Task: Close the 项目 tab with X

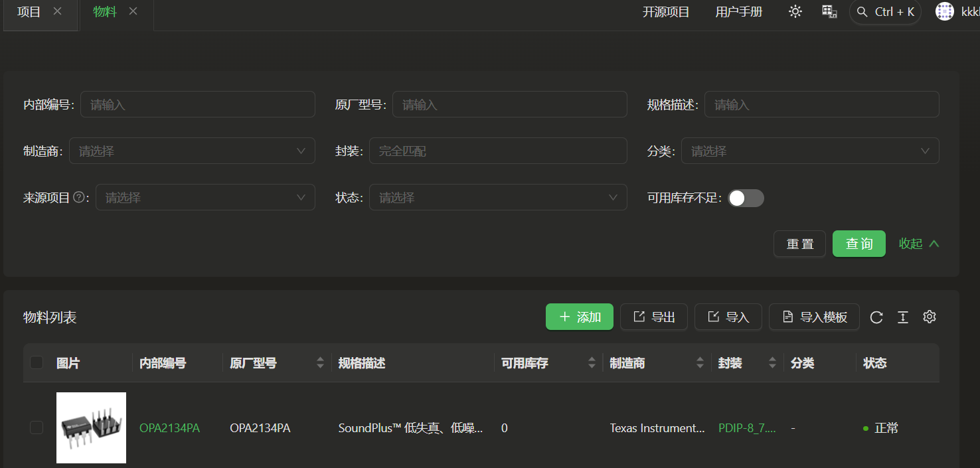Action: pos(57,11)
